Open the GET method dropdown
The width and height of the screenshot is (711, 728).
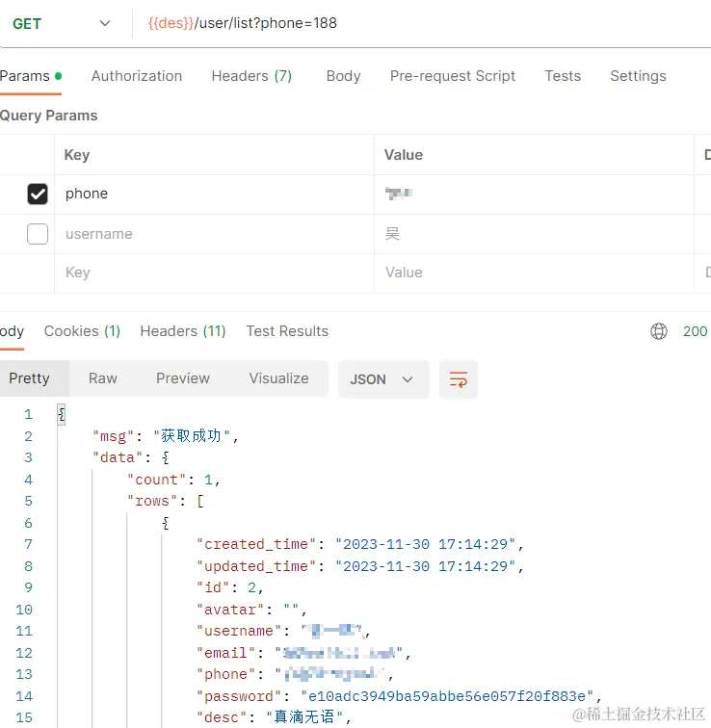(62, 23)
